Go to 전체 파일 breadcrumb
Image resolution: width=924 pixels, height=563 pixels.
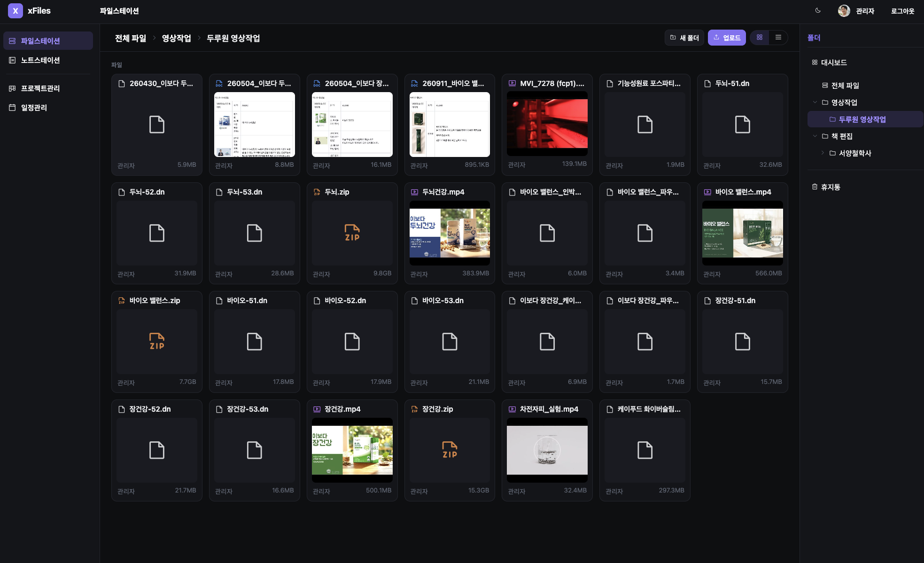coord(131,38)
